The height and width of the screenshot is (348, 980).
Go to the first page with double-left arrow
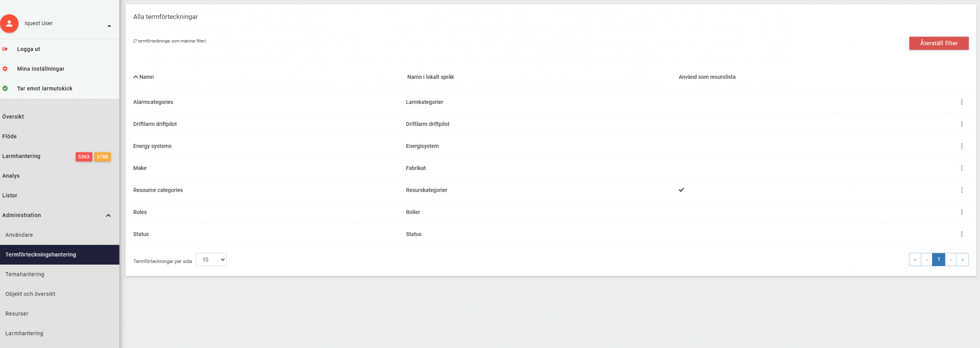(x=915, y=260)
